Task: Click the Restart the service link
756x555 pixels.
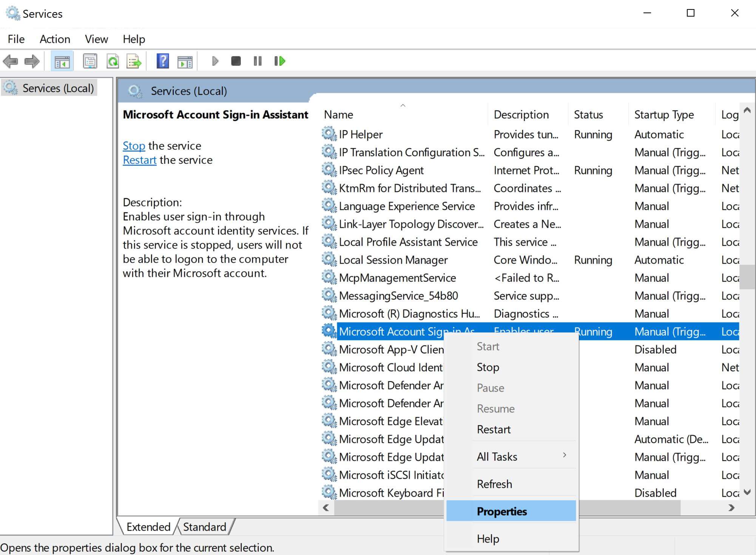Action: pyautogui.click(x=139, y=160)
